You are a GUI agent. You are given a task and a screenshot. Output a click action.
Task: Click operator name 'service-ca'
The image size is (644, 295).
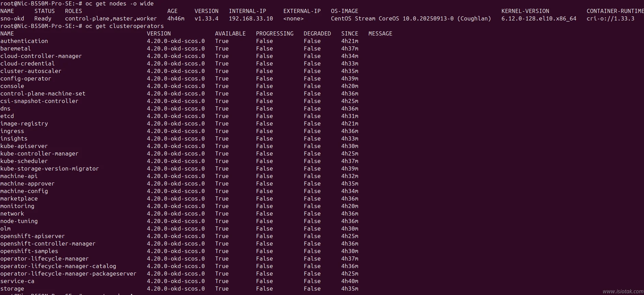coord(17,281)
